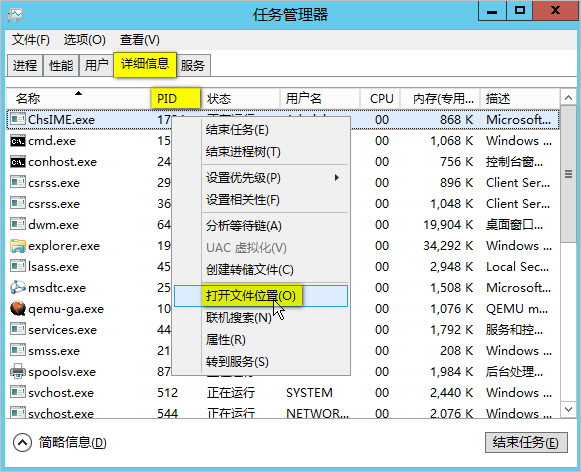This screenshot has height=472, width=581.
Task: Click the Local Sec... description cell
Action: 517,266
